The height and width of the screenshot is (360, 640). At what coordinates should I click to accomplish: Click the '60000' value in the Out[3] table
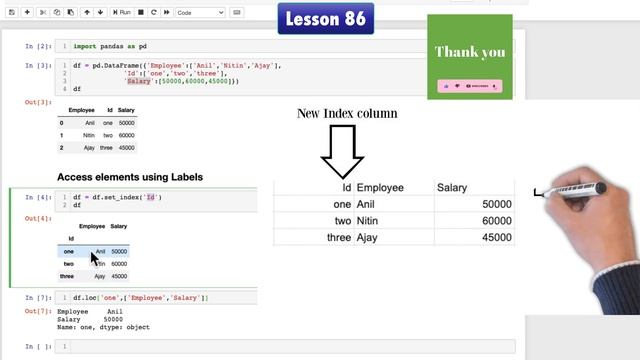127,135
